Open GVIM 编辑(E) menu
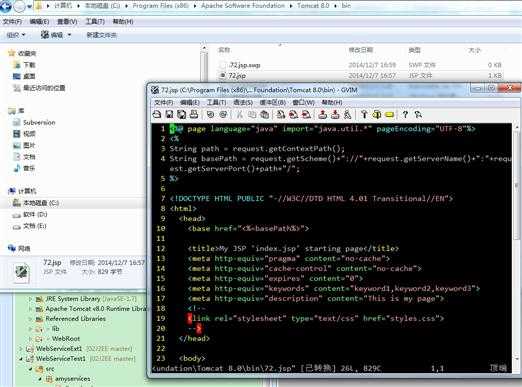 point(190,102)
